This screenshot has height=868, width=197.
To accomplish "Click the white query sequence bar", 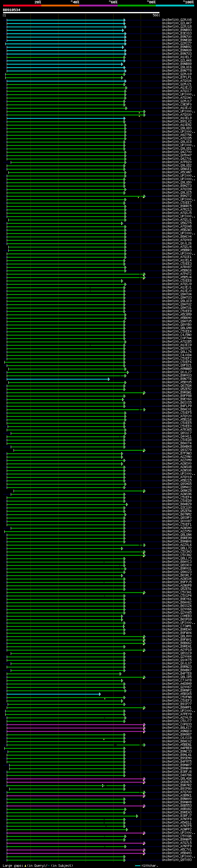I will (81, 13).
